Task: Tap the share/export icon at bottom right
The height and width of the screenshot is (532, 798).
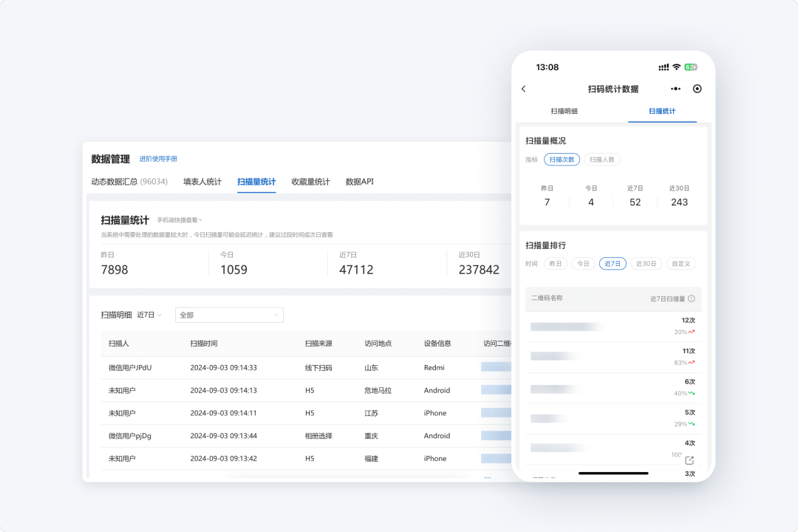Action: pyautogui.click(x=689, y=460)
